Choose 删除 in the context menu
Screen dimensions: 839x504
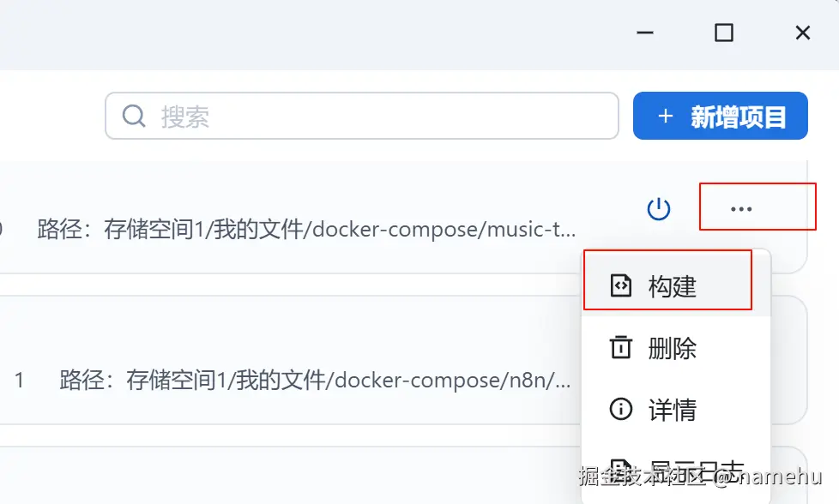click(673, 348)
